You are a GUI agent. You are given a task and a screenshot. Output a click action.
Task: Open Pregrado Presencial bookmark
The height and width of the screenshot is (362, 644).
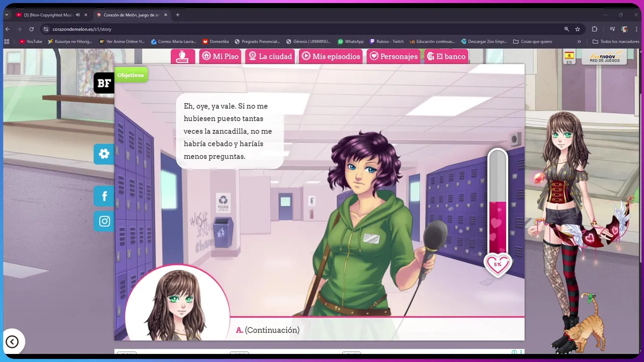257,42
